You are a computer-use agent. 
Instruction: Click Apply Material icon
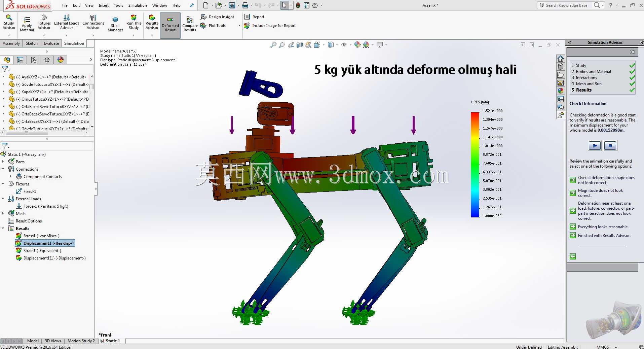tap(27, 24)
